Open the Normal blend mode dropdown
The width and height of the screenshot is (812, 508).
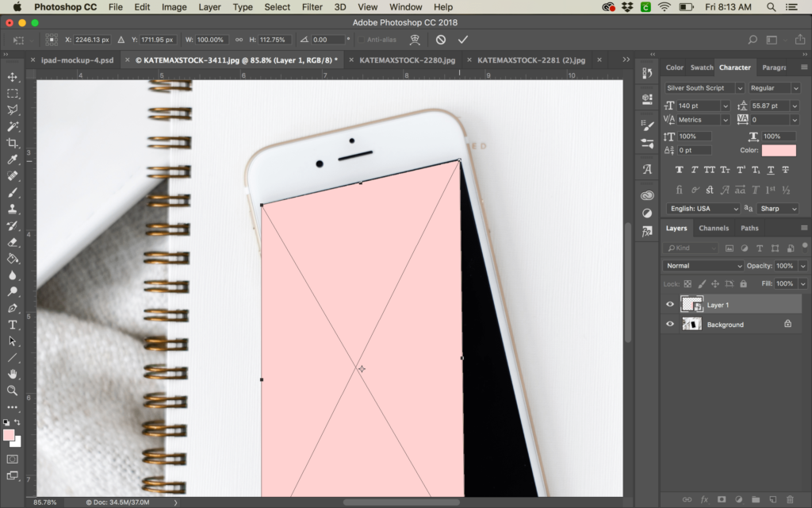[x=703, y=266]
